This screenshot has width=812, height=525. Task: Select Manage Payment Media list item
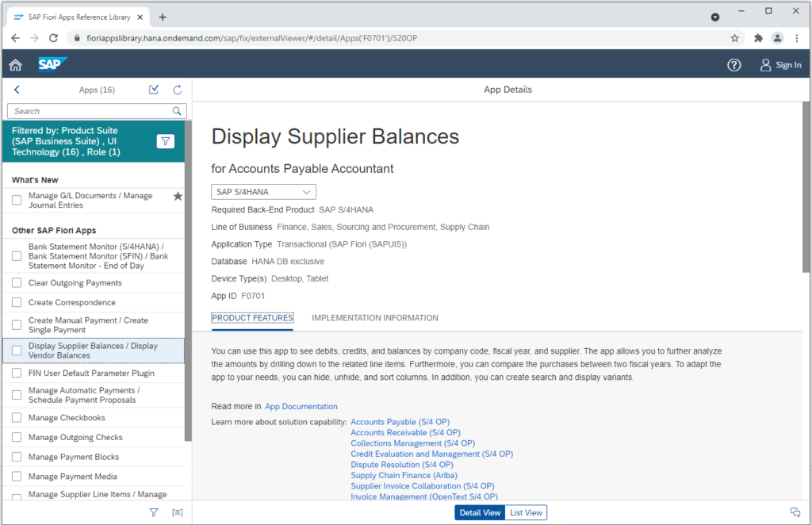click(x=94, y=477)
